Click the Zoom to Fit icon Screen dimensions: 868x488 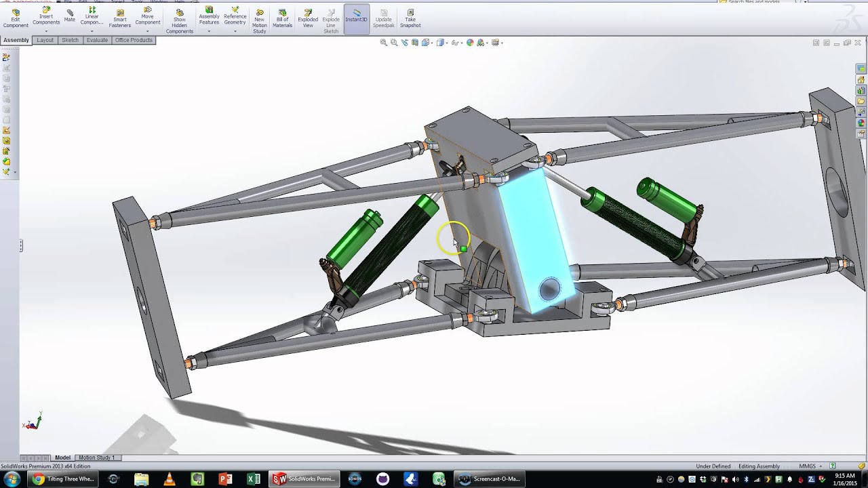pyautogui.click(x=384, y=43)
